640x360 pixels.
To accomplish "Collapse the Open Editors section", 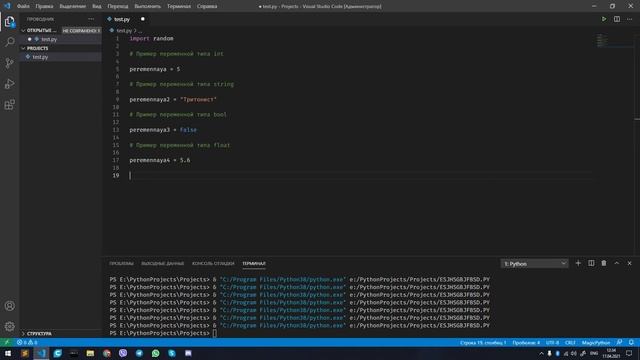I will coord(23,31).
